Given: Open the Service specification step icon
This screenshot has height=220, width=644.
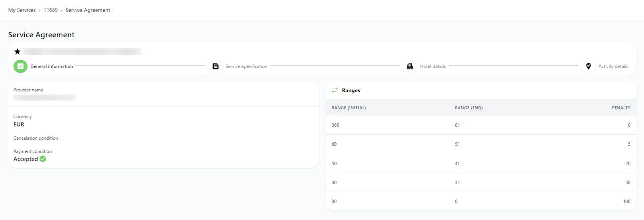Looking at the screenshot, I should 215,66.
